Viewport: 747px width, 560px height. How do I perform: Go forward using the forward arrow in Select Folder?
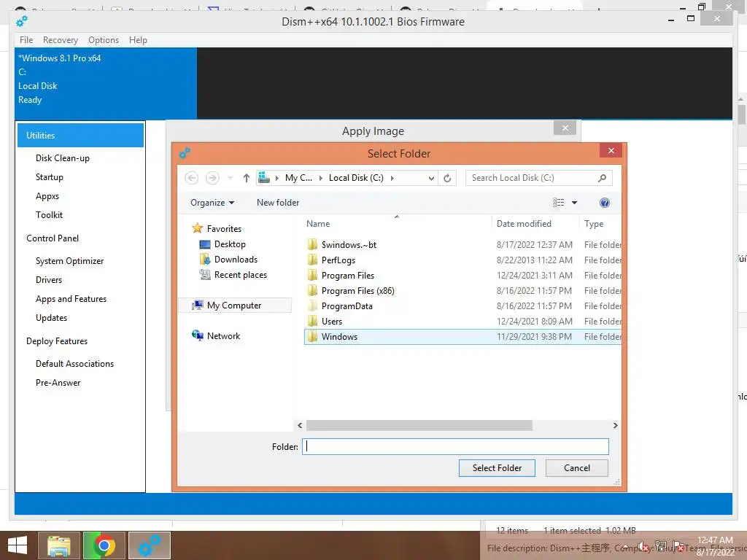click(x=212, y=178)
